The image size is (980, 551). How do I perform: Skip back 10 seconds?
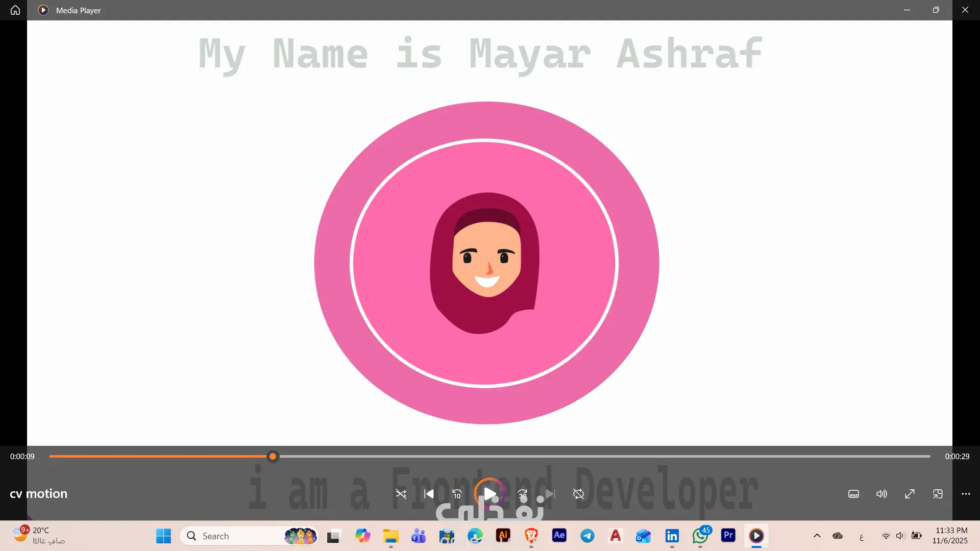[x=457, y=494]
